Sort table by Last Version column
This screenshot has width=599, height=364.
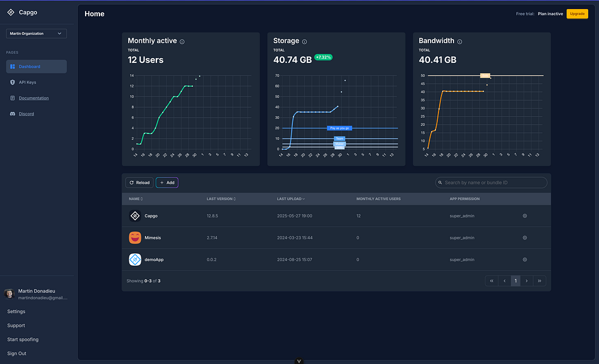point(221,199)
